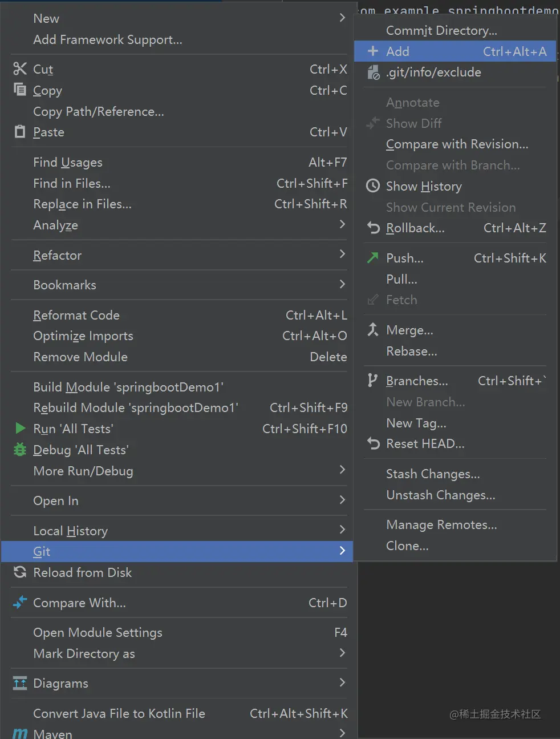Click the Branches fork icon
Screen dimensions: 560x739
[x=373, y=380]
